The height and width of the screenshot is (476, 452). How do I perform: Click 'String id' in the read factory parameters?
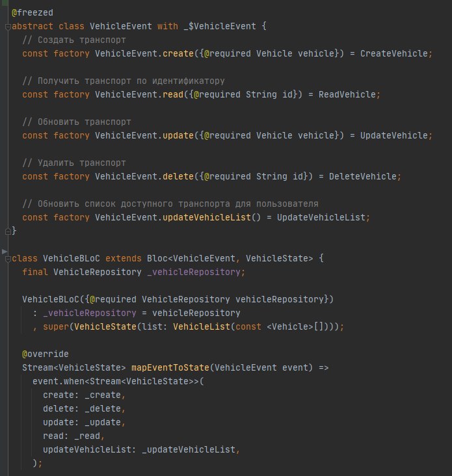269,95
